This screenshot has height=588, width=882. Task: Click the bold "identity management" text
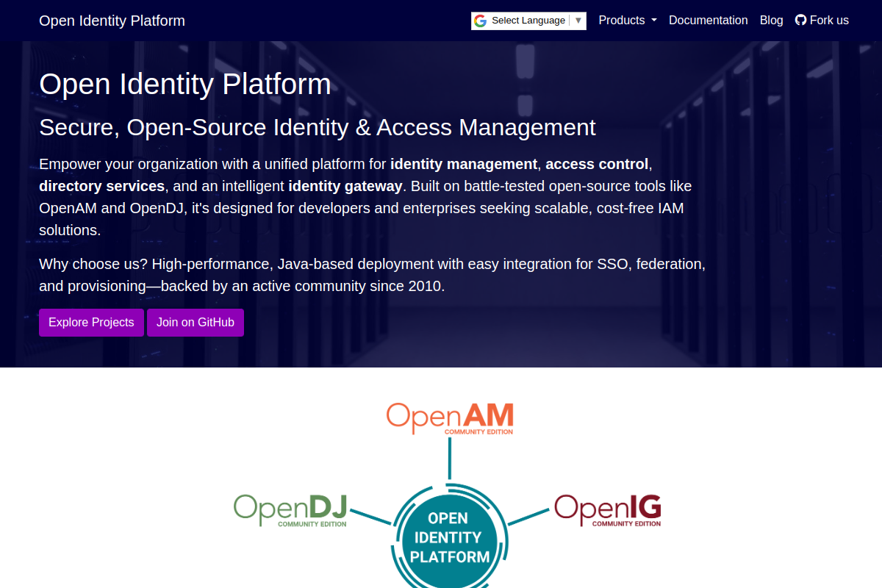coord(464,164)
